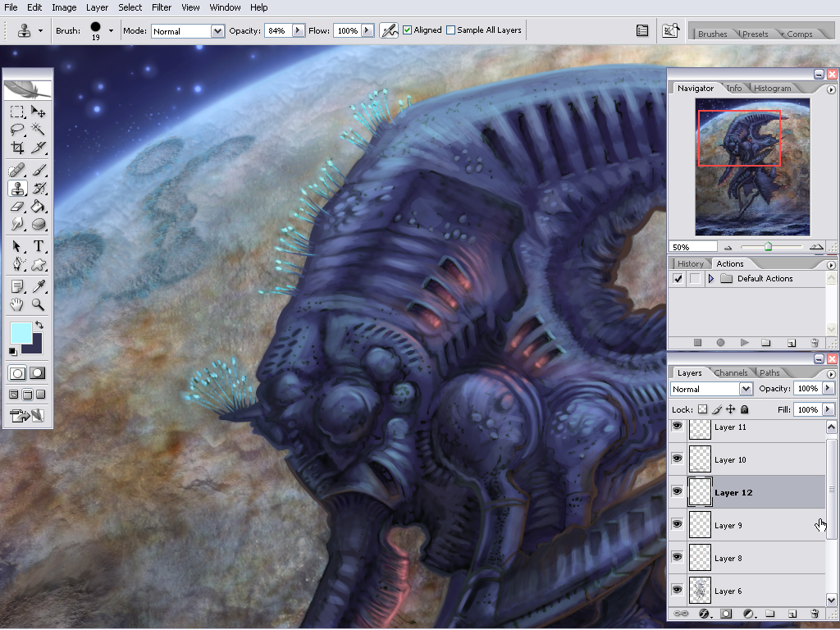Jump to ImageReady from the toolbox

point(27,416)
